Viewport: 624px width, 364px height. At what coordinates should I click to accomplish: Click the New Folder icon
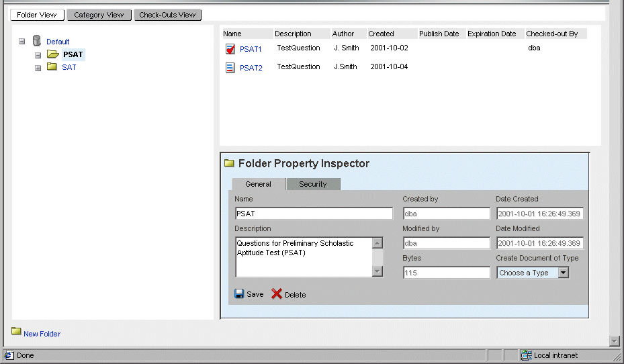point(16,332)
